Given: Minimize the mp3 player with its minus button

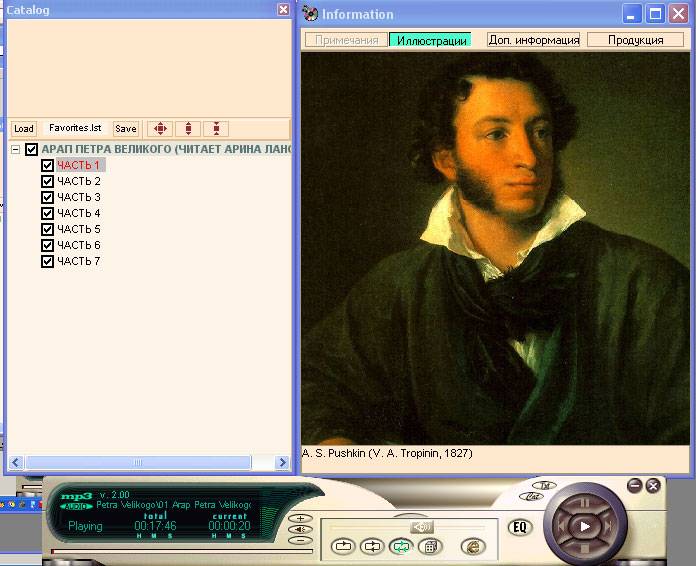Looking at the screenshot, I should (635, 486).
